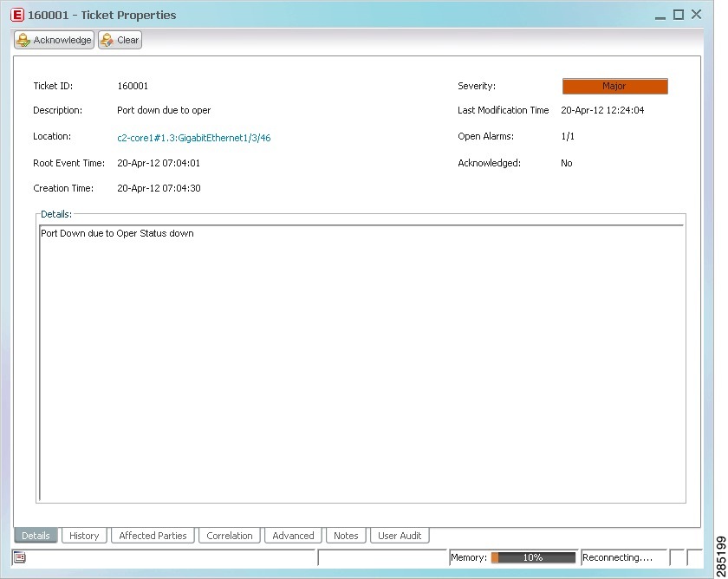Maximize the Ticket Properties window
The height and width of the screenshot is (579, 728).
point(679,15)
